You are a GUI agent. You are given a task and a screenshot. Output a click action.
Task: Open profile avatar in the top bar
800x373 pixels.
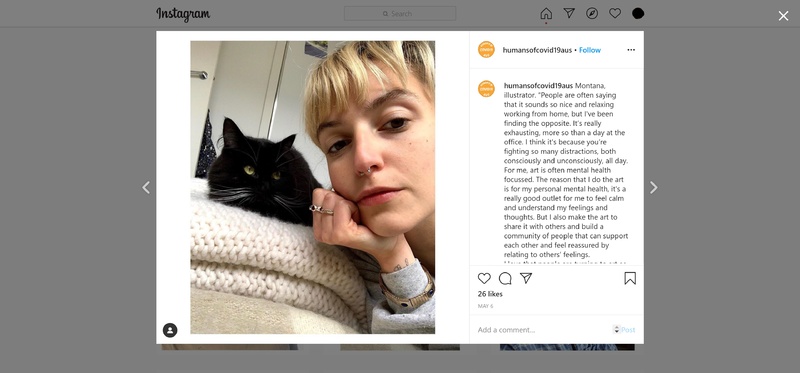(x=638, y=13)
